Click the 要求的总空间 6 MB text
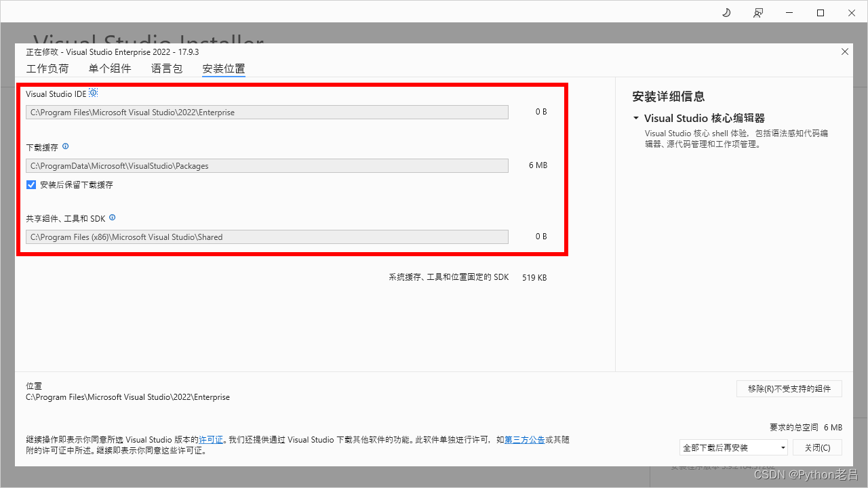 tap(806, 428)
